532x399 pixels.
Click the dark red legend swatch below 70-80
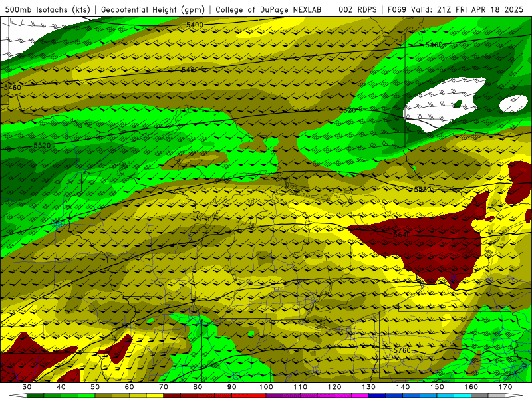[172, 396]
